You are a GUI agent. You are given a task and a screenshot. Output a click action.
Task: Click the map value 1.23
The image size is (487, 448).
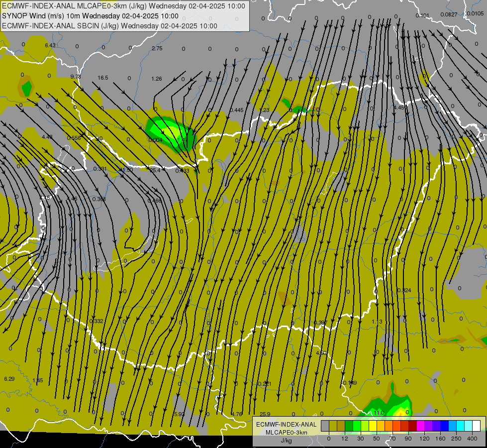pyautogui.click(x=264, y=110)
